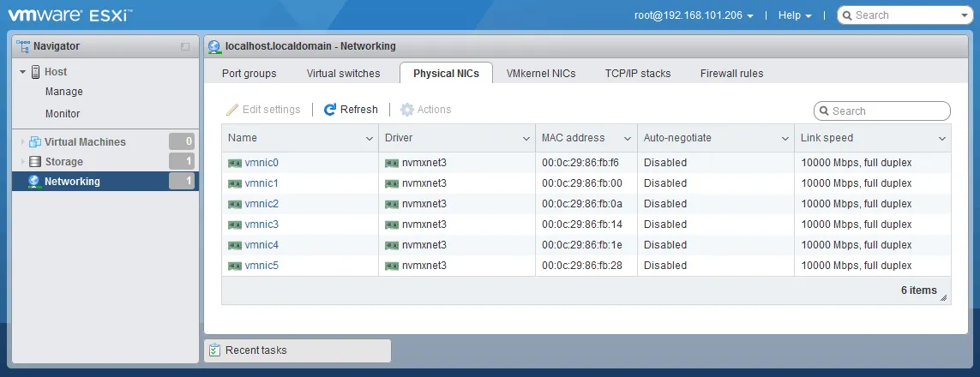Open the vmnic3 link
This screenshot has height=377, width=980.
(x=262, y=224)
